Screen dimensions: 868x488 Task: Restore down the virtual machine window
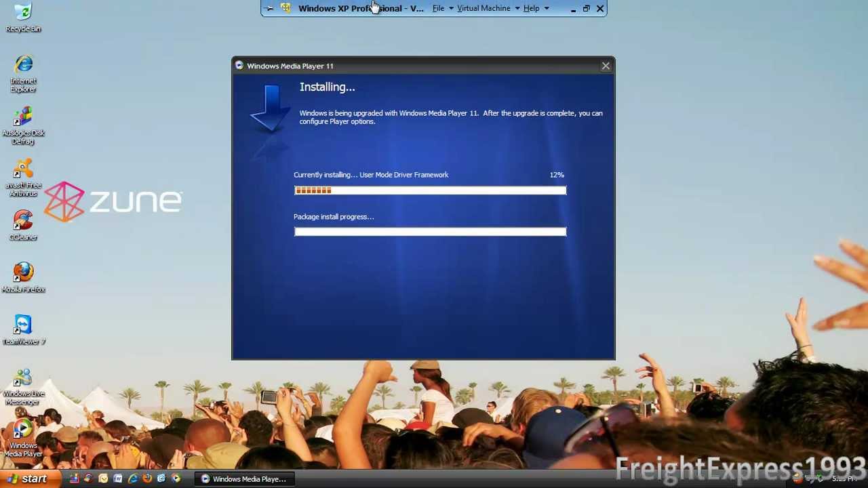click(x=587, y=9)
